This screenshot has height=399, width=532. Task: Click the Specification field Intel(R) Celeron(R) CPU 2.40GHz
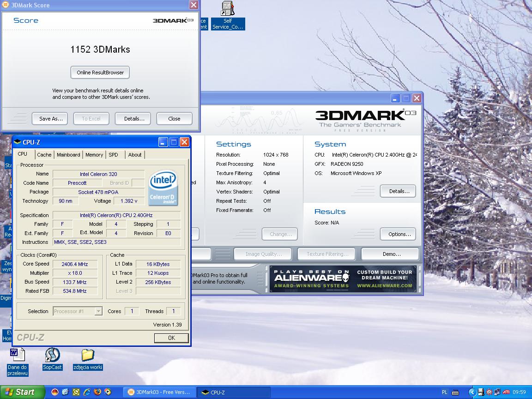click(117, 216)
